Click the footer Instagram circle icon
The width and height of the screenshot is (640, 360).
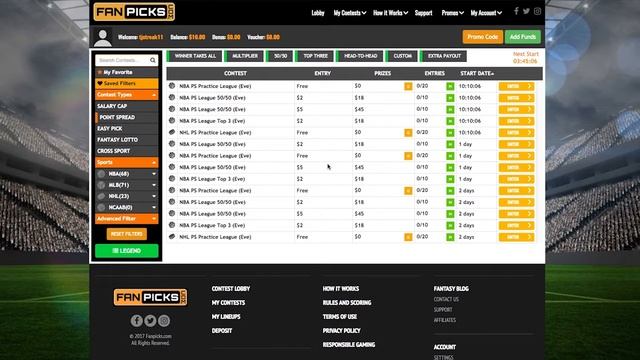(164, 321)
